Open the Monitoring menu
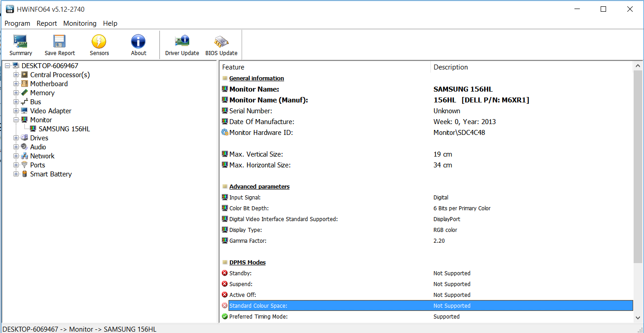The width and height of the screenshot is (644, 333). 80,23
